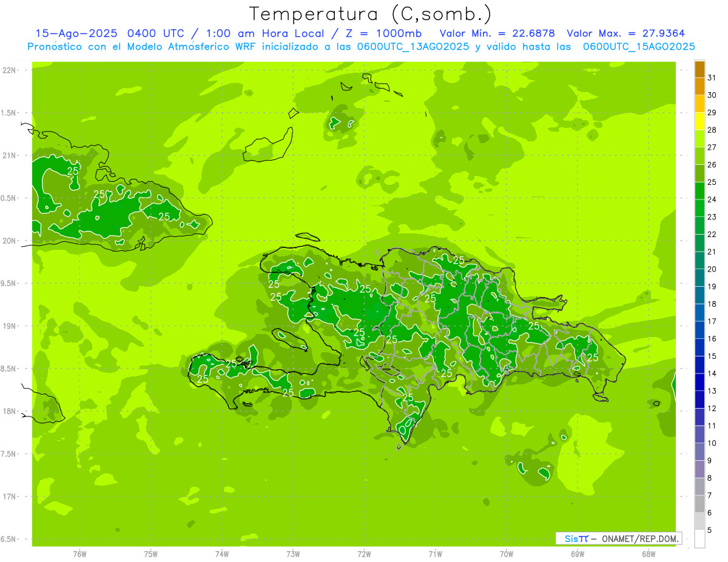Click the "71W" longitude label
The width and height of the screenshot is (728, 562).
pyautogui.click(x=435, y=554)
